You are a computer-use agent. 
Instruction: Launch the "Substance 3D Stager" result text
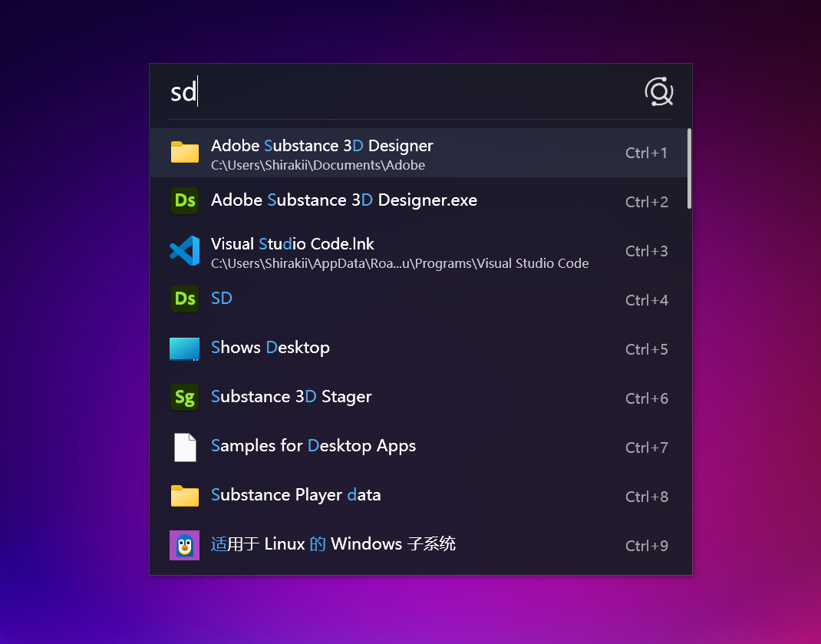click(x=291, y=397)
